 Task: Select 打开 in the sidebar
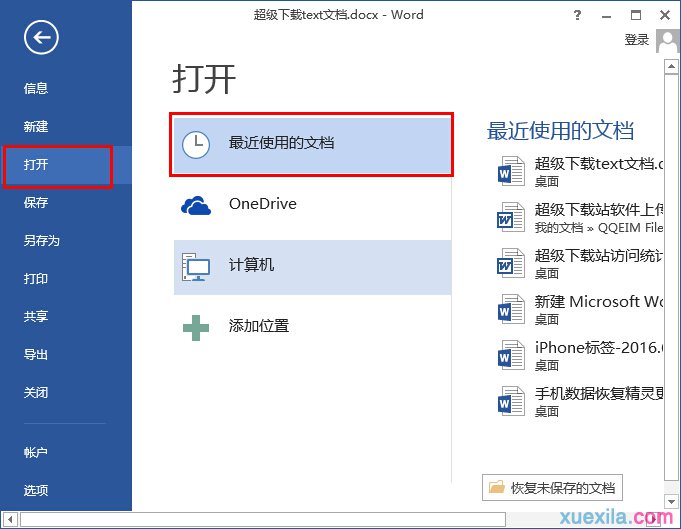point(66,165)
